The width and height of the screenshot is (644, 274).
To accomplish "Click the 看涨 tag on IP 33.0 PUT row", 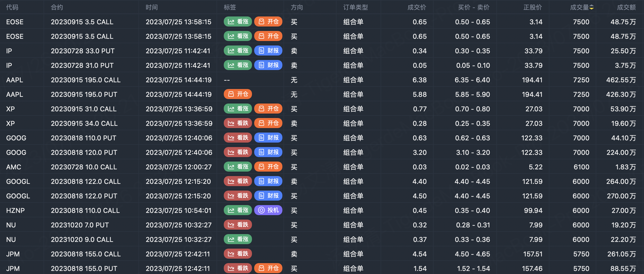I will pos(238,51).
